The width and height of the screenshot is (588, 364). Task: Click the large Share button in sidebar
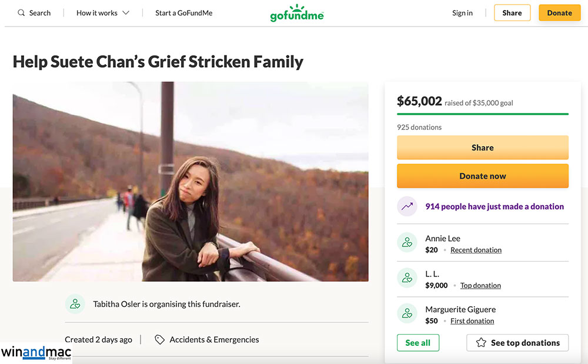[x=482, y=148]
